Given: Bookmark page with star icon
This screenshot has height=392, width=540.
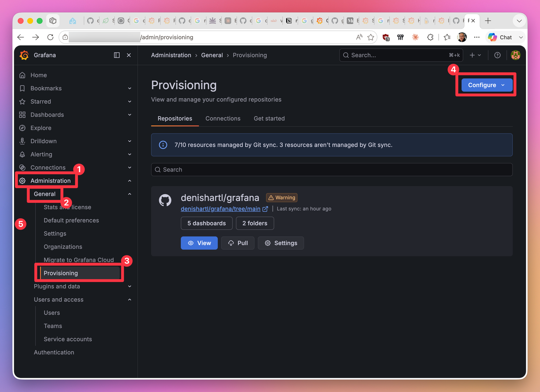Looking at the screenshot, I should coord(371,37).
